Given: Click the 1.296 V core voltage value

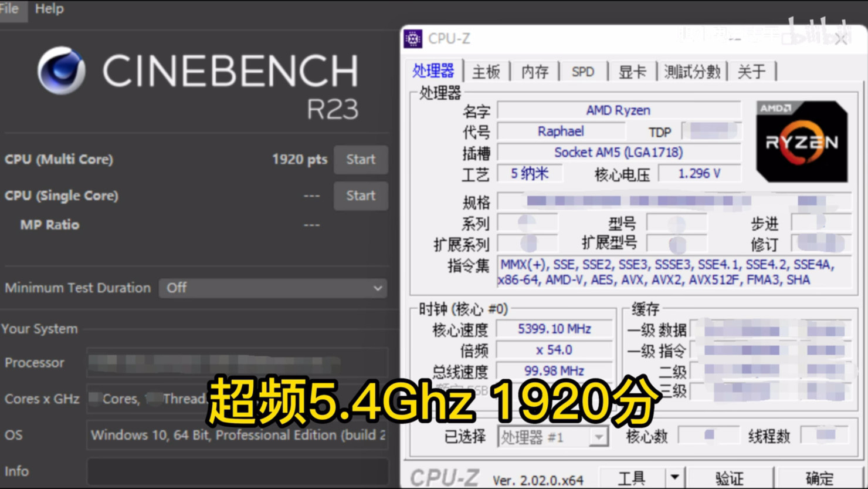Looking at the screenshot, I should [x=699, y=174].
